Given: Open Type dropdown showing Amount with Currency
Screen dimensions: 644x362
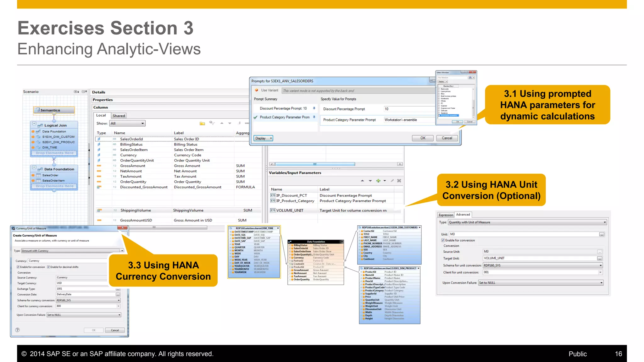Looking at the screenshot, I should click(73, 251).
